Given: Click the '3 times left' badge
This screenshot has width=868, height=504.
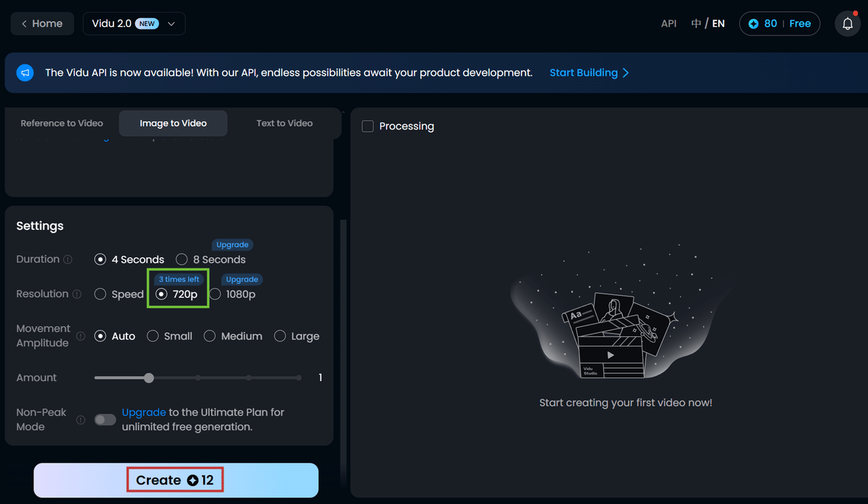Looking at the screenshot, I should 179,280.
